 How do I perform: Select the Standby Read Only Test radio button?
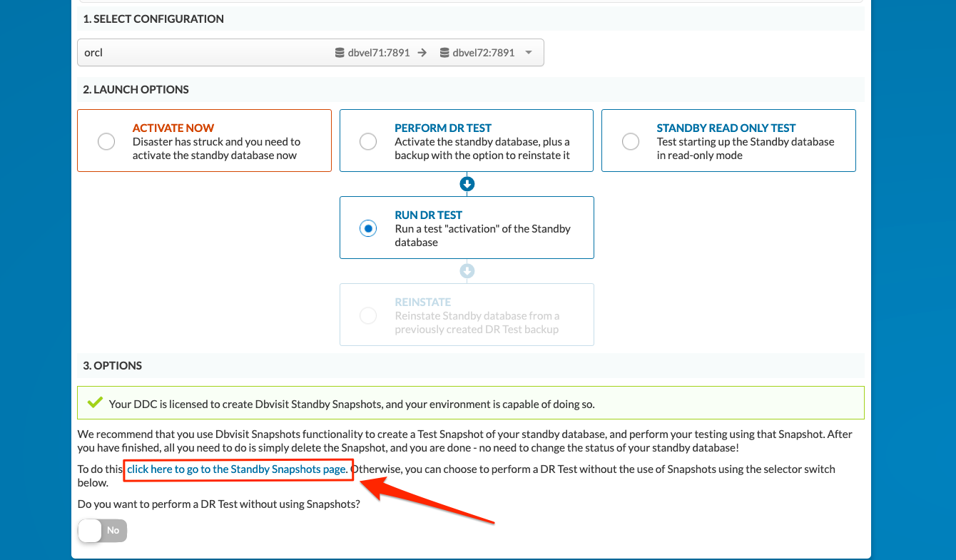pyautogui.click(x=631, y=141)
